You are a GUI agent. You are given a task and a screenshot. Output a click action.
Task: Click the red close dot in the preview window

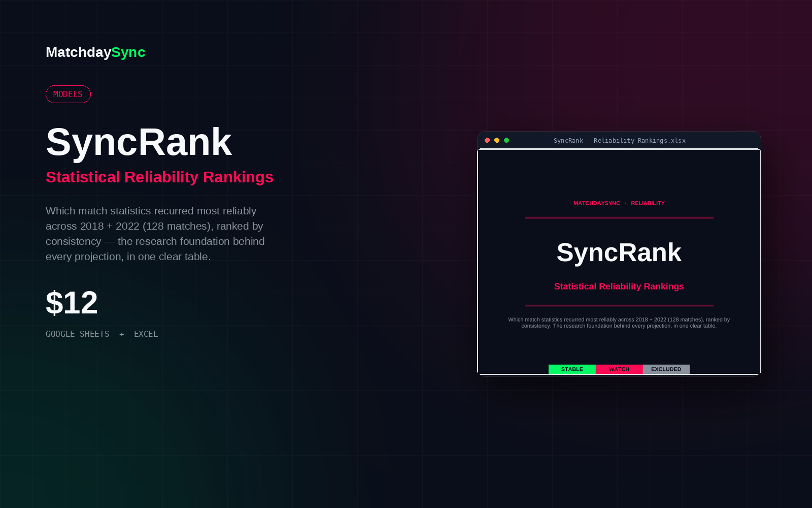coord(487,140)
